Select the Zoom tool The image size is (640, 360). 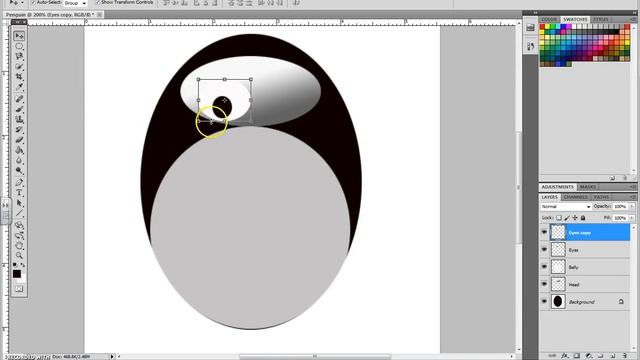[19, 256]
